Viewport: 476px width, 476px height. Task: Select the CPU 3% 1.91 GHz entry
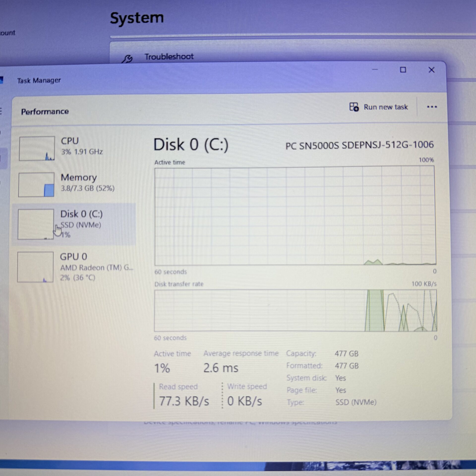click(x=82, y=146)
